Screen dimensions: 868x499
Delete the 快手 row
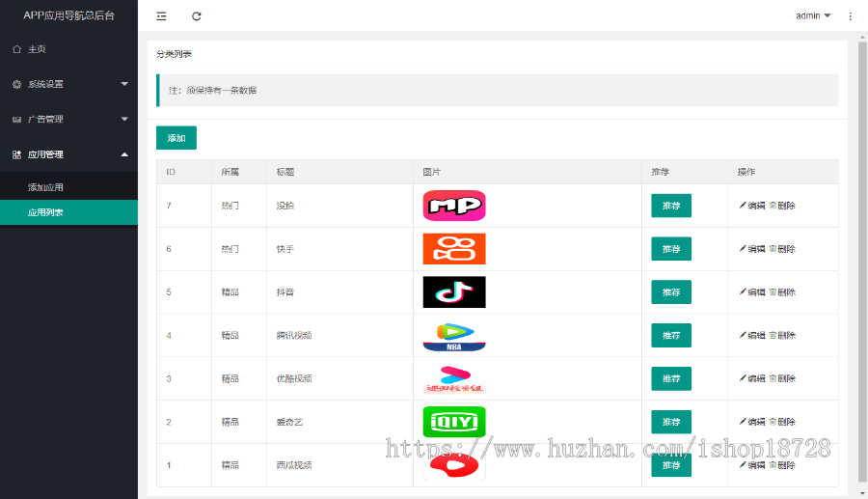coord(781,249)
